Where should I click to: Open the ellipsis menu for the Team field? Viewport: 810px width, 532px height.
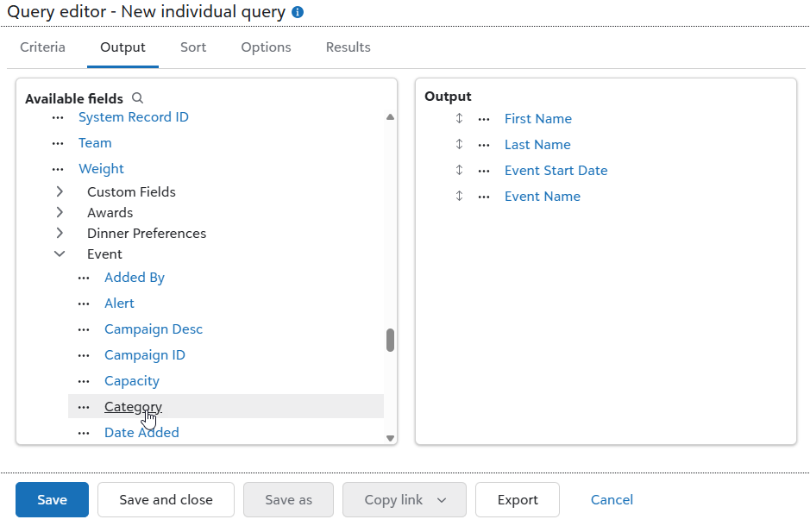[x=57, y=142]
